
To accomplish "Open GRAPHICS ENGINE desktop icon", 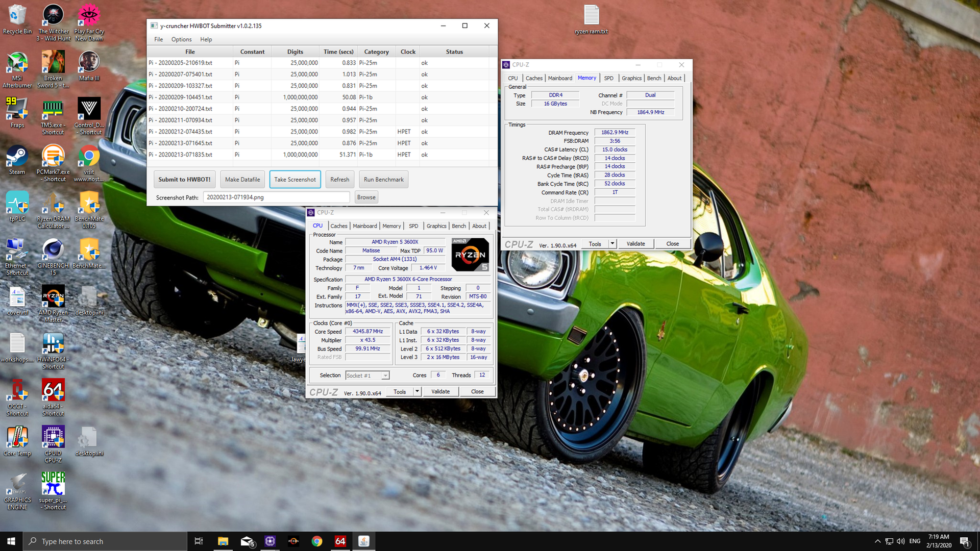I will (x=17, y=491).
